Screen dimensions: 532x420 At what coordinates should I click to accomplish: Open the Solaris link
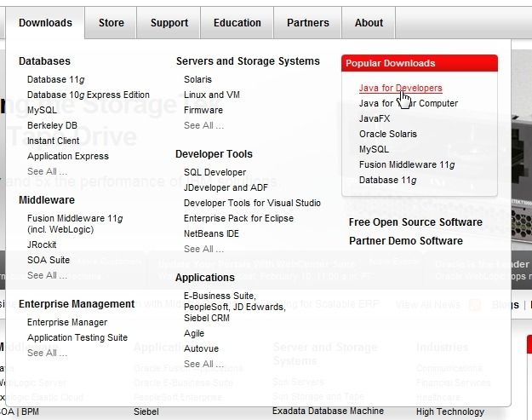click(197, 79)
